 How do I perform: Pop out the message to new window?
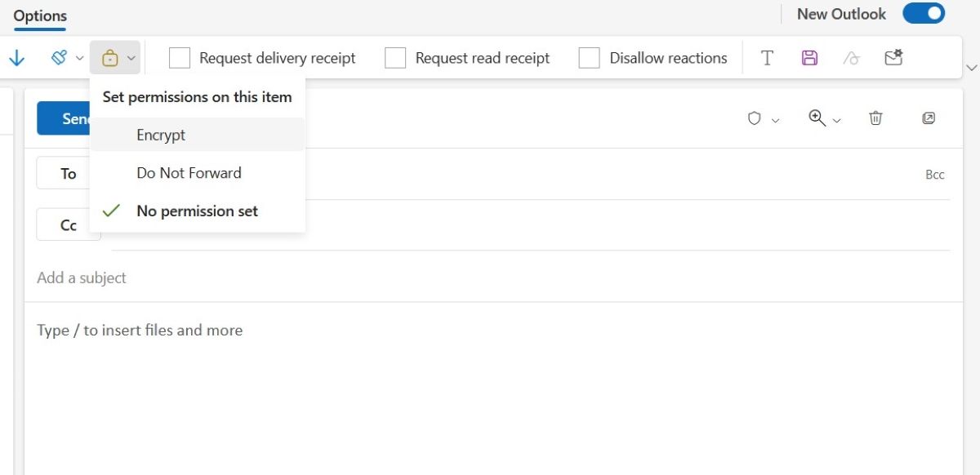[x=928, y=118]
